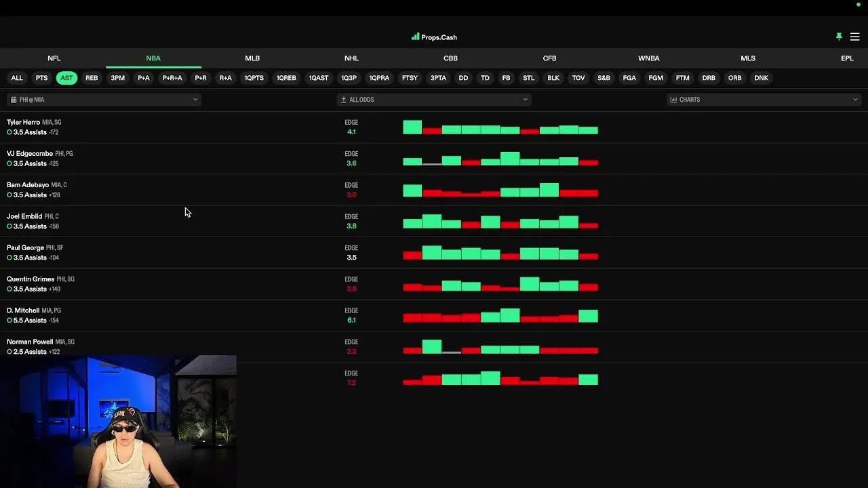
Task: Open Paul George's player name
Action: 25,248
